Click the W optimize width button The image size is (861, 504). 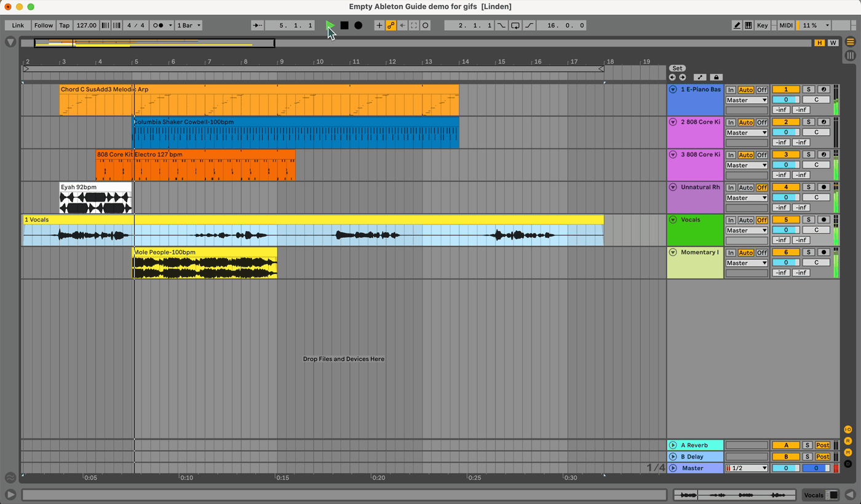point(833,43)
